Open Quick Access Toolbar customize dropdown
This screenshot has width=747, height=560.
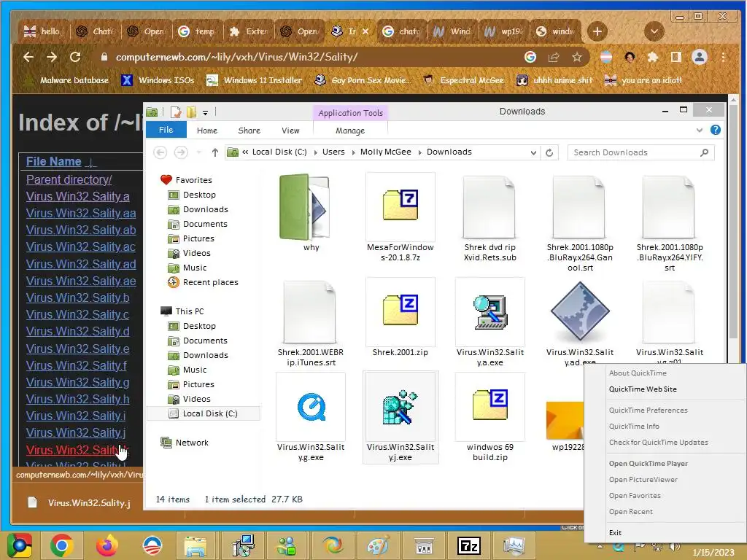pos(205,113)
